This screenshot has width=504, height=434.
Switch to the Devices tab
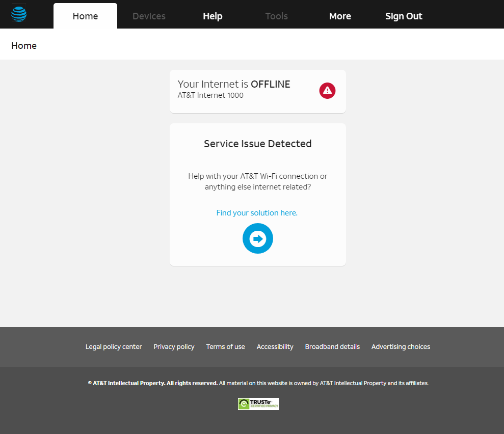(x=149, y=16)
